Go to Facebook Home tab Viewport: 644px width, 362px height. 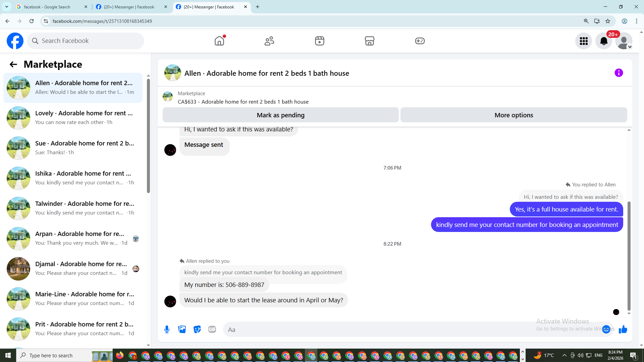pos(219,41)
